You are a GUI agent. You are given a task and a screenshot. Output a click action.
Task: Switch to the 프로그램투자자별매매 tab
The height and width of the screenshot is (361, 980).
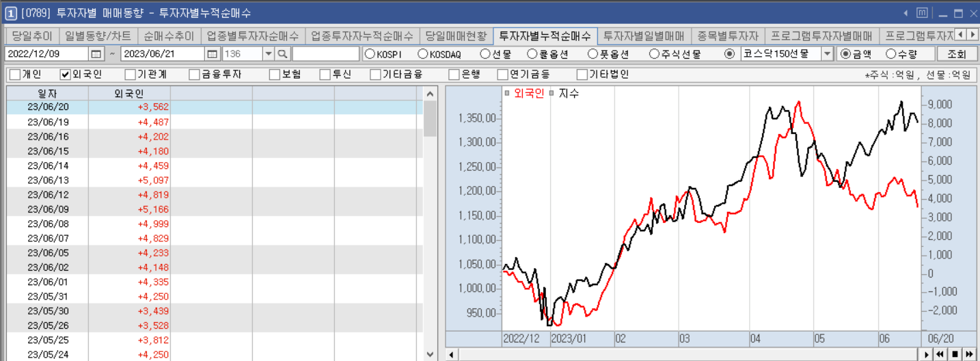point(821,36)
